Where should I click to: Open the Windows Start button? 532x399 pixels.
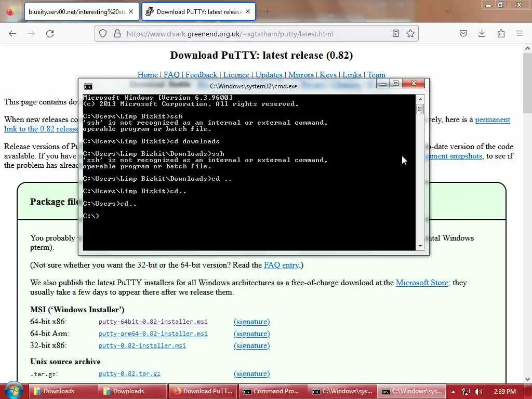14,390
